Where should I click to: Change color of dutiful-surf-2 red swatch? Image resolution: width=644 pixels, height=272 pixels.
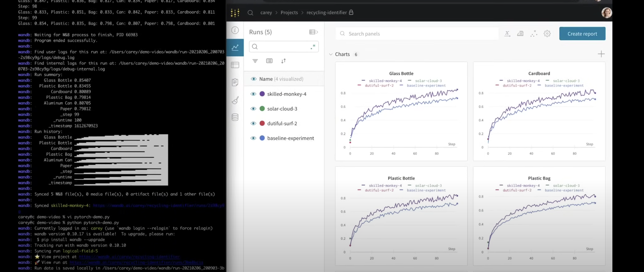[262, 123]
